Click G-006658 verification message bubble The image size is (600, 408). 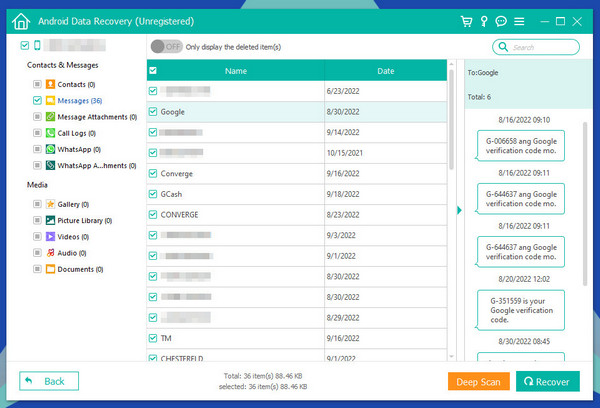(x=521, y=146)
